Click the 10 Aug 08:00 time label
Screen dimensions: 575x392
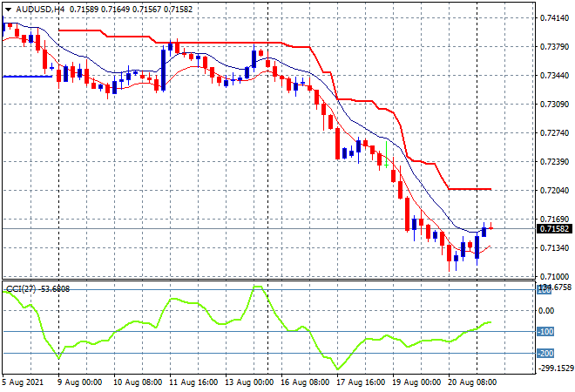point(138,382)
